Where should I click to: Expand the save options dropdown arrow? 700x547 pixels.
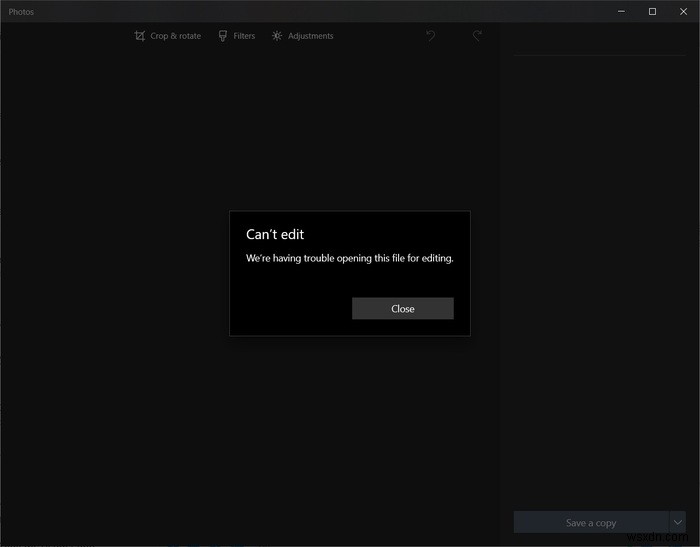pyautogui.click(x=678, y=522)
